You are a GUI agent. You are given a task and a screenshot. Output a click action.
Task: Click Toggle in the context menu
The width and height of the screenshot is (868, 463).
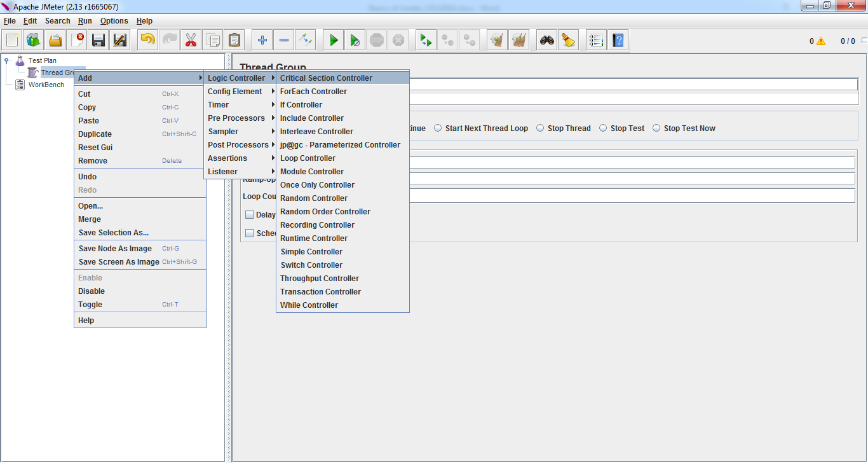coord(140,305)
